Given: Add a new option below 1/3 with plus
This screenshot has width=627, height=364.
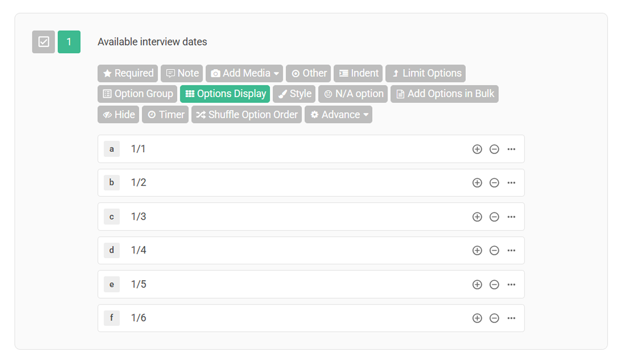Looking at the screenshot, I should pyautogui.click(x=477, y=217).
